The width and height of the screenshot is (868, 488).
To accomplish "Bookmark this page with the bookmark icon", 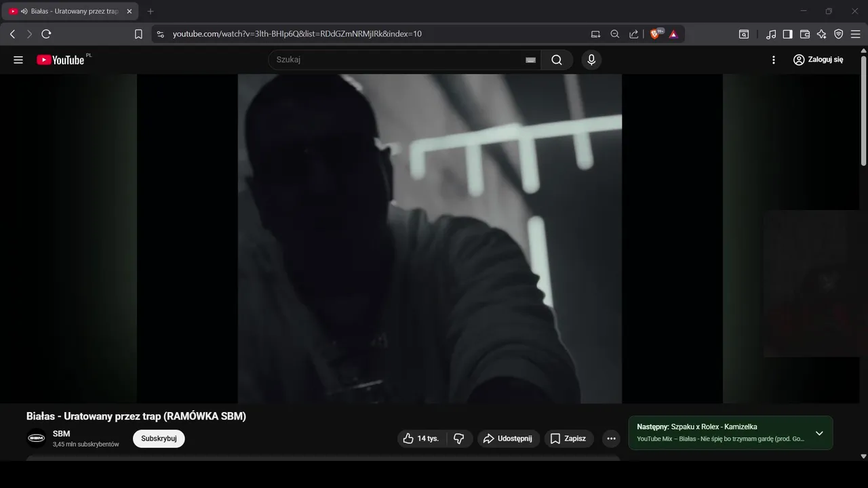I will (x=138, y=34).
